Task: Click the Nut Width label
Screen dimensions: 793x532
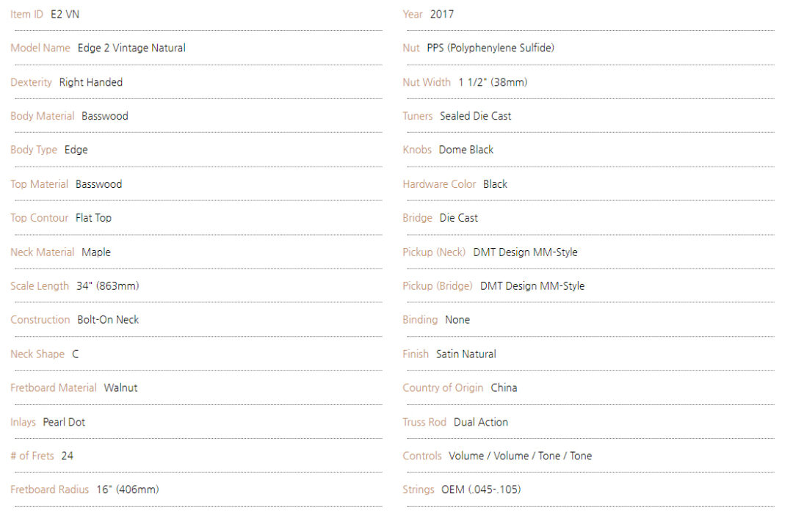Action: [x=427, y=82]
